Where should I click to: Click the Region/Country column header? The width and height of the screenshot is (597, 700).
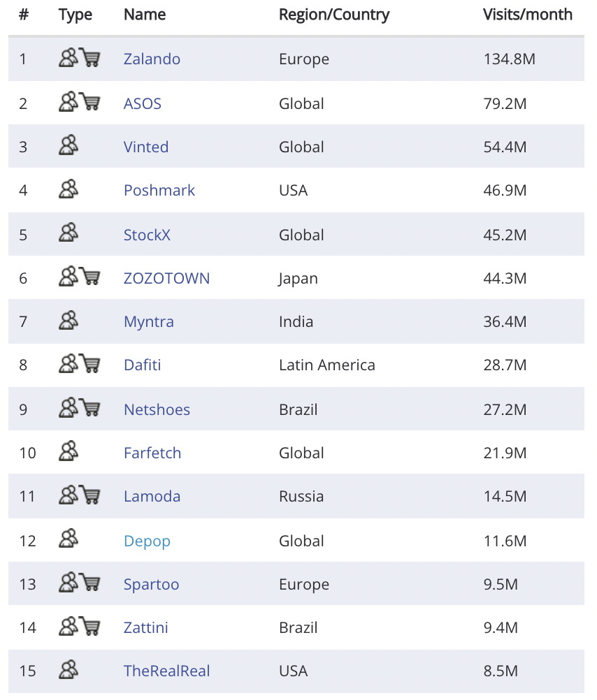click(334, 15)
